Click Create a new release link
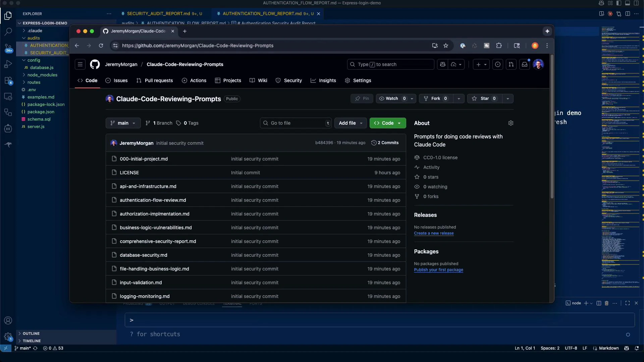 tap(434, 233)
